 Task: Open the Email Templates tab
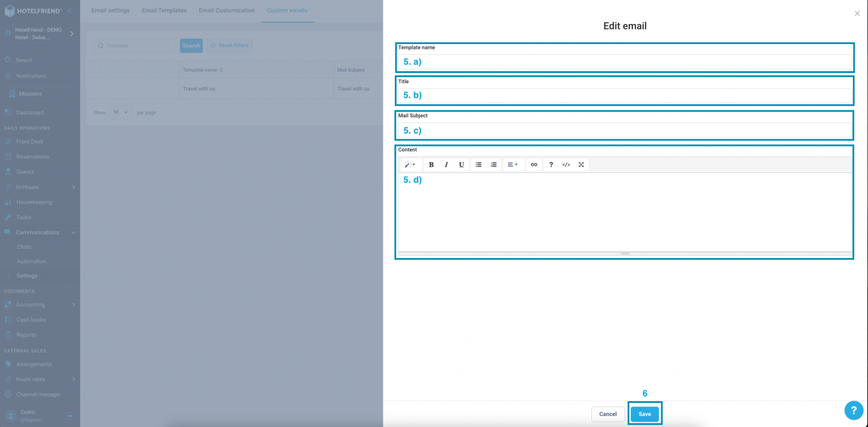(164, 10)
